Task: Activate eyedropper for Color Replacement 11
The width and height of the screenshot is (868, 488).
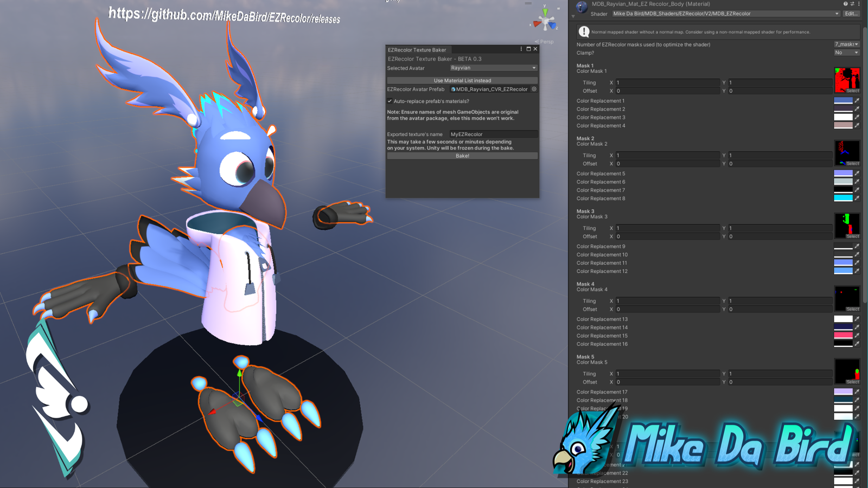Action: pos(857,263)
